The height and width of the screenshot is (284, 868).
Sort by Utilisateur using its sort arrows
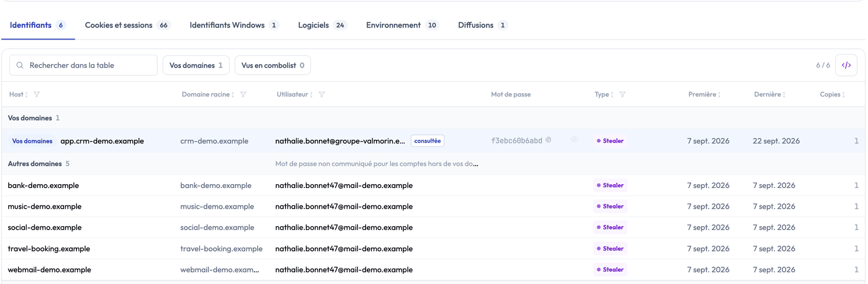pos(311,94)
